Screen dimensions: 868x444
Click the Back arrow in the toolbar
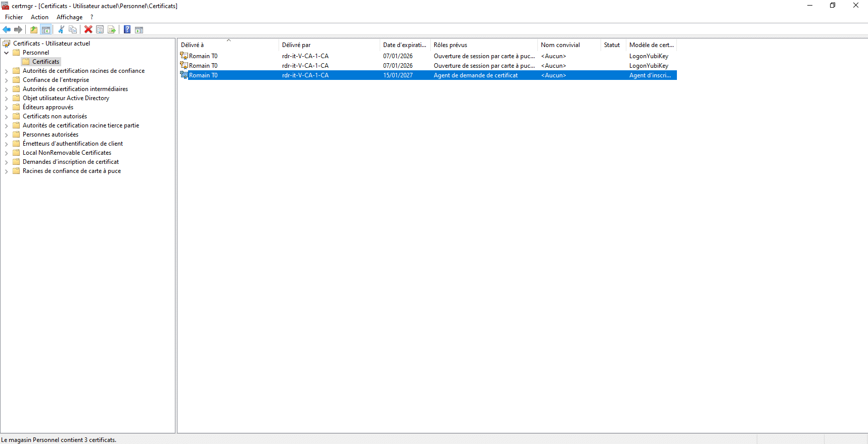click(x=7, y=30)
